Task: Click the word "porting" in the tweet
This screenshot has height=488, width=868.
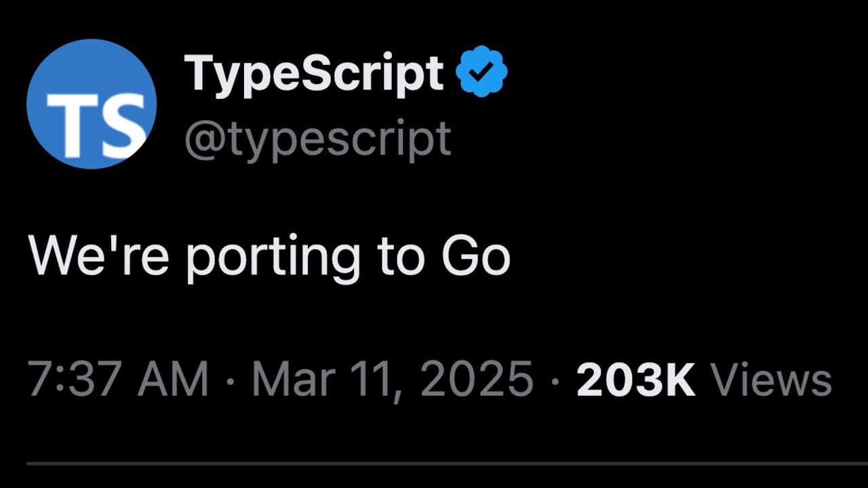Action: (273, 259)
